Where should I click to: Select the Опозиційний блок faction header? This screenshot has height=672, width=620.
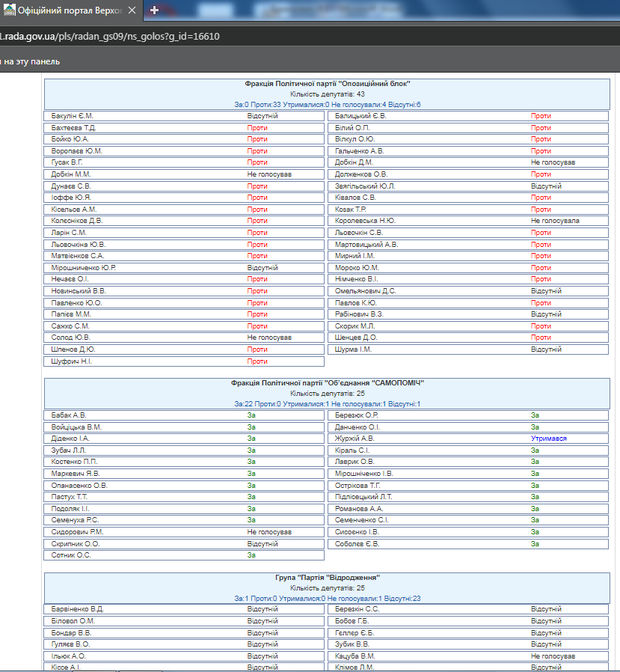(x=327, y=84)
